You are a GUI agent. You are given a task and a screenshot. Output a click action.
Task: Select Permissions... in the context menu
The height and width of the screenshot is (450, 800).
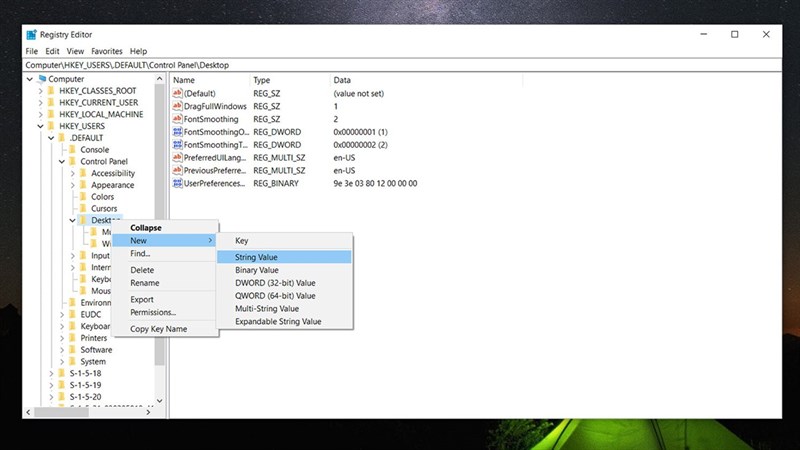(165, 312)
